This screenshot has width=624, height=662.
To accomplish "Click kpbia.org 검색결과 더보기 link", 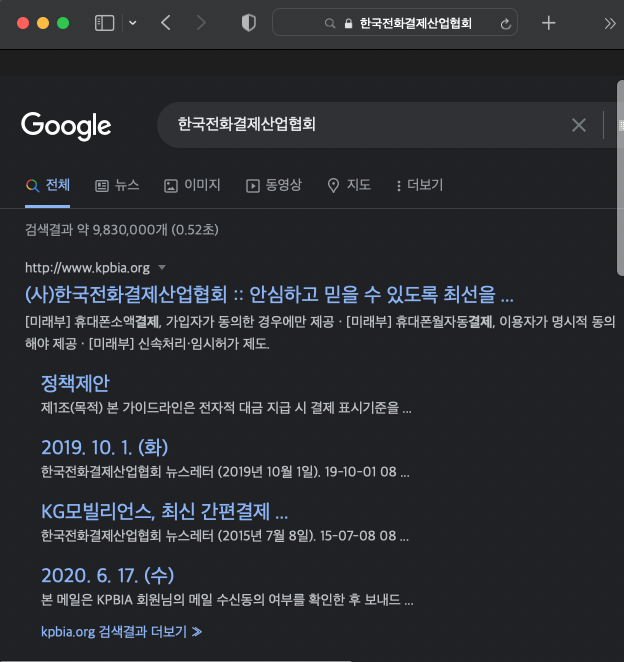I will (122, 632).
